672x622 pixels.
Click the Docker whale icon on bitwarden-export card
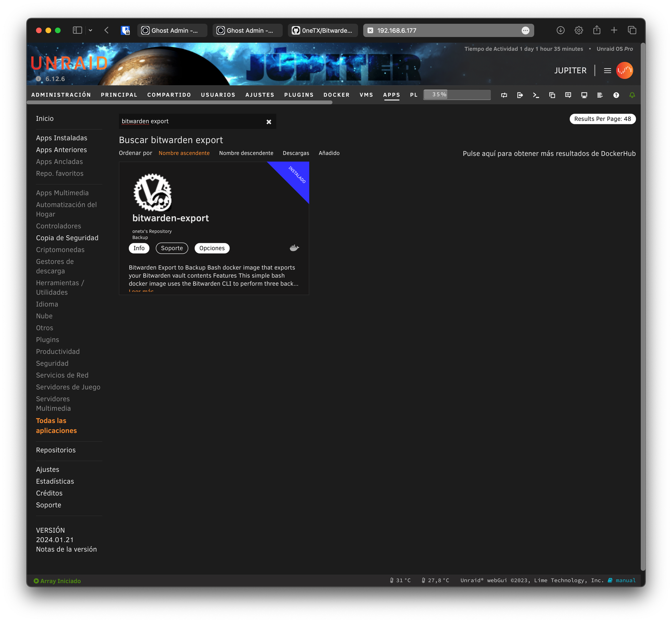(x=294, y=248)
